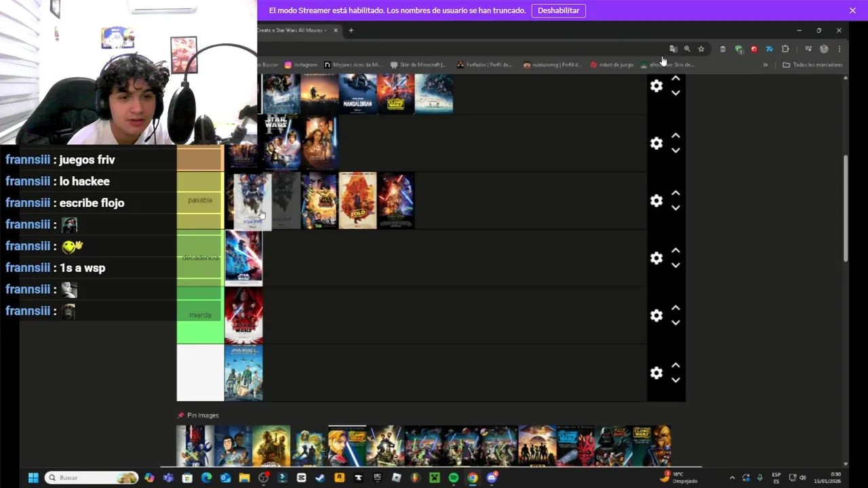Open settings gear for the Mandalorian poster row
Screen dimensions: 868x488
tap(656, 86)
